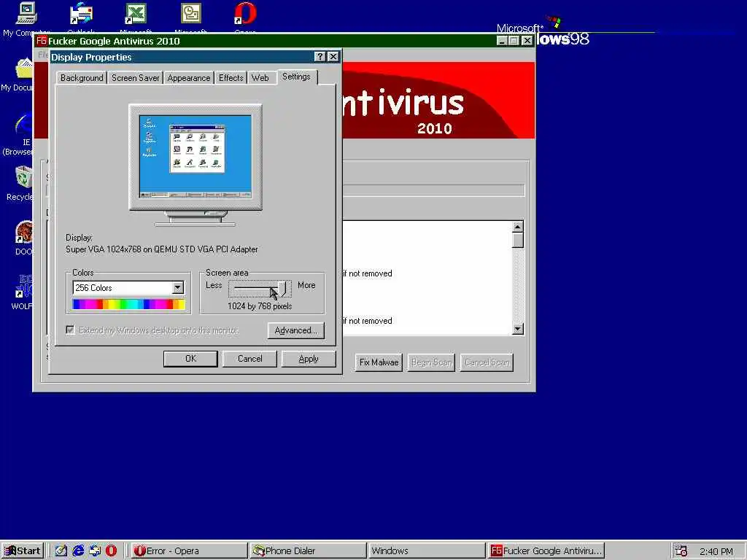747x560 pixels.
Task: Click the Antivirus 2010 red banner
Action: point(438,101)
